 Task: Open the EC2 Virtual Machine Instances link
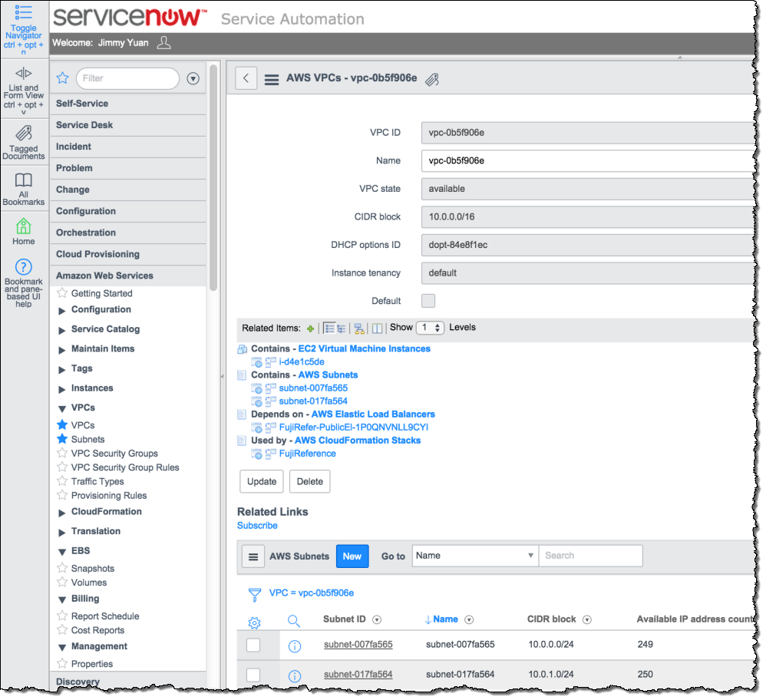click(x=364, y=348)
